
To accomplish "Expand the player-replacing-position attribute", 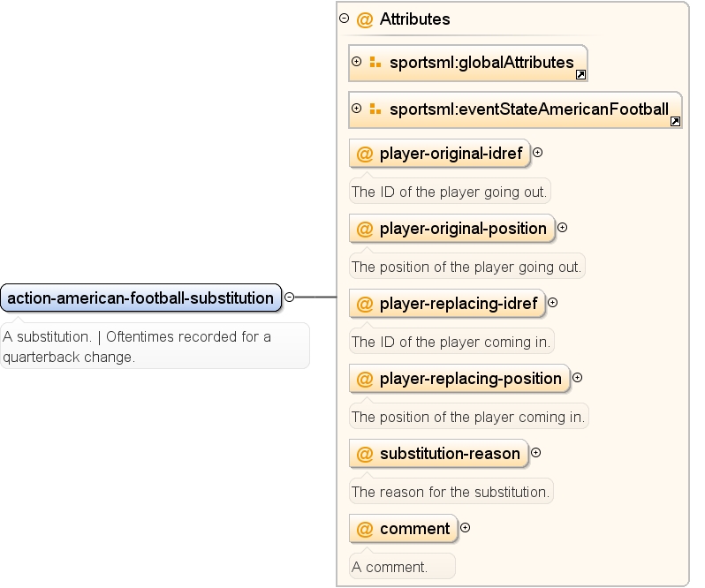I will (x=577, y=378).
